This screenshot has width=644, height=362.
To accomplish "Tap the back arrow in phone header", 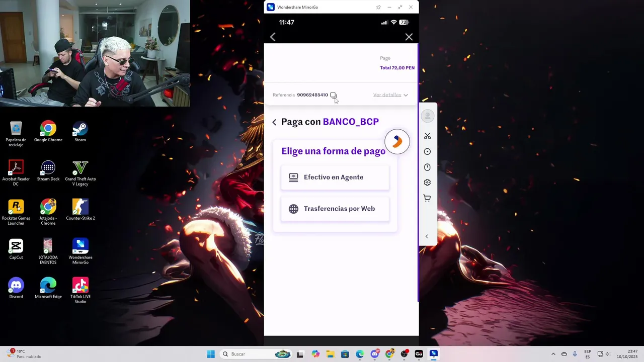I will tap(273, 37).
